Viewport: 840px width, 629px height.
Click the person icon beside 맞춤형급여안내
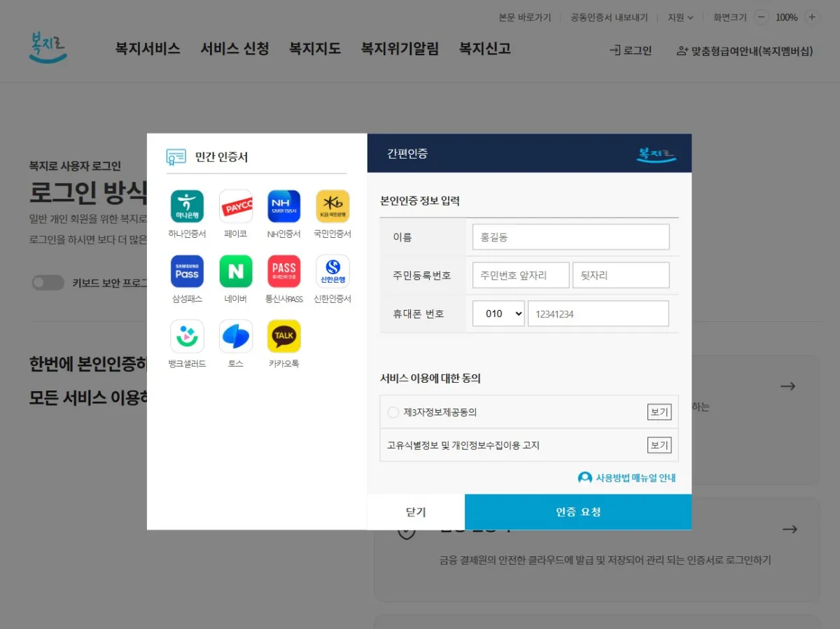point(682,50)
